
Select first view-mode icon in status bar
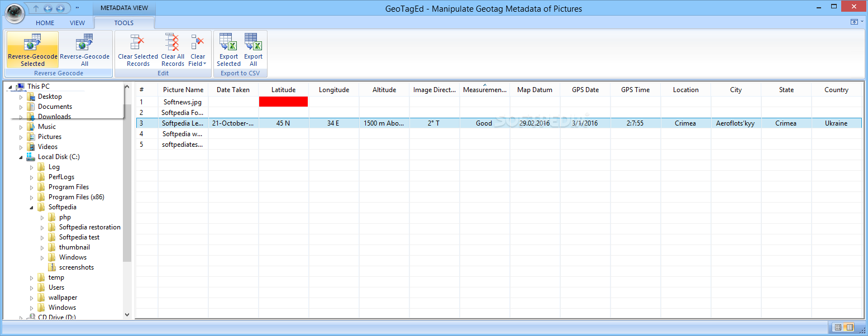click(x=838, y=327)
